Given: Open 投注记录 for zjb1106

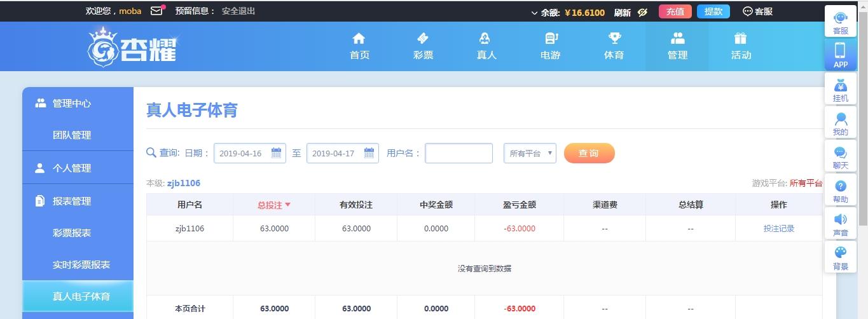Looking at the screenshot, I should (779, 228).
